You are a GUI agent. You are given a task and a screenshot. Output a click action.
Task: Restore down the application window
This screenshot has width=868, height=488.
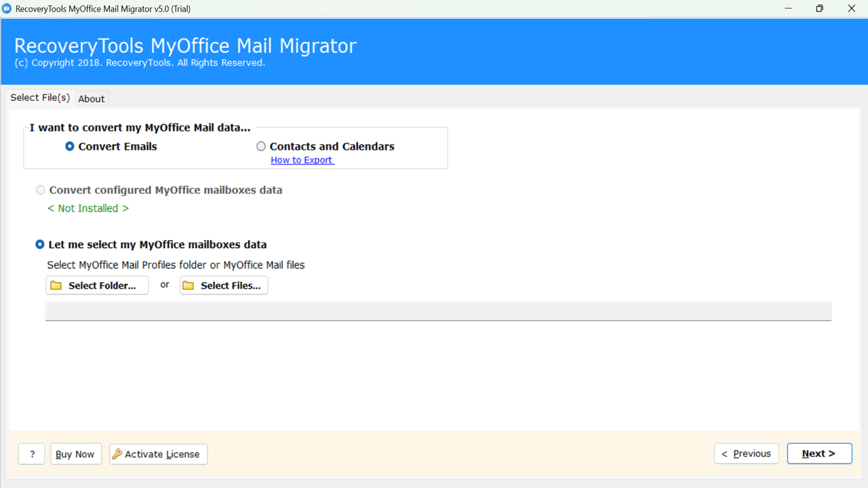(820, 9)
